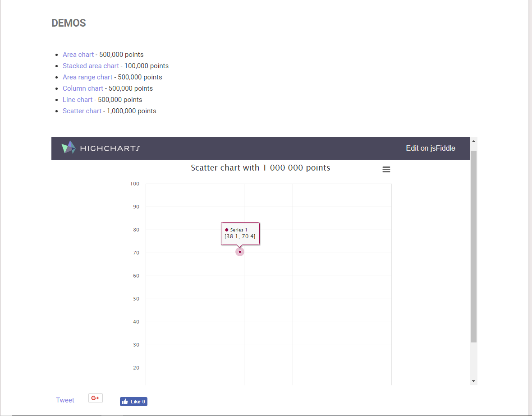Click the Facebook Like button
This screenshot has width=532, height=416.
click(x=133, y=401)
